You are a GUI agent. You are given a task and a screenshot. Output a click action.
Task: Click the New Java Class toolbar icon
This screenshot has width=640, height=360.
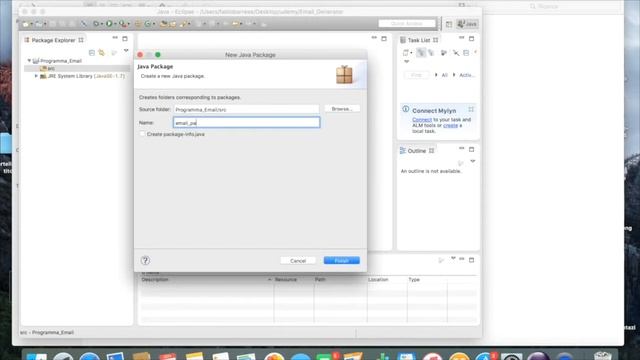148,24
